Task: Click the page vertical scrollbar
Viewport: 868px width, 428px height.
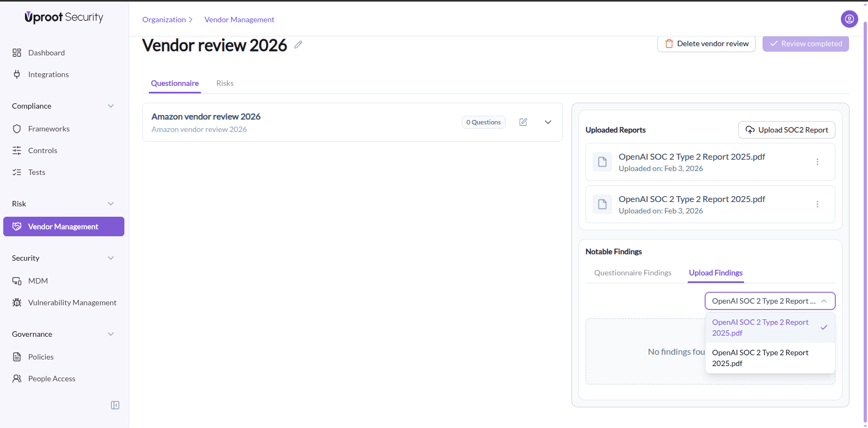Action: coord(865,217)
